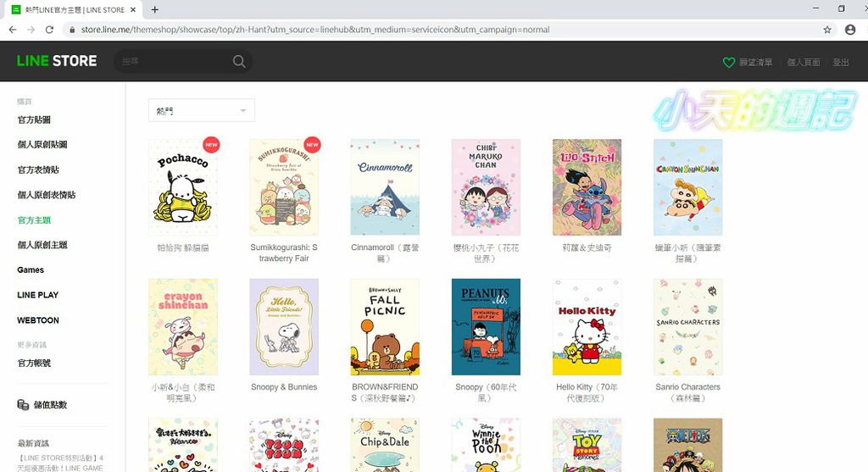Screen dimensions: 868x472
Task: Click the Sanrio Characters（森林篇） title
Action: (x=688, y=392)
